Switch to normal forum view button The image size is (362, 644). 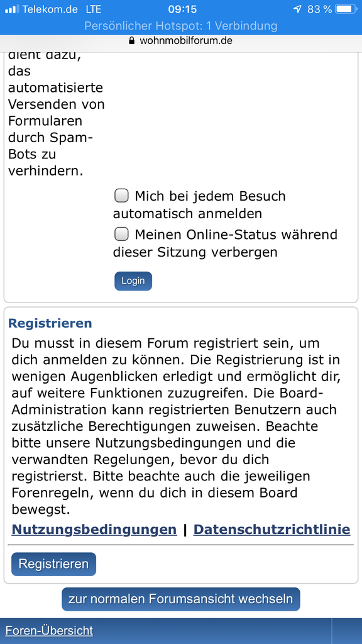181,599
